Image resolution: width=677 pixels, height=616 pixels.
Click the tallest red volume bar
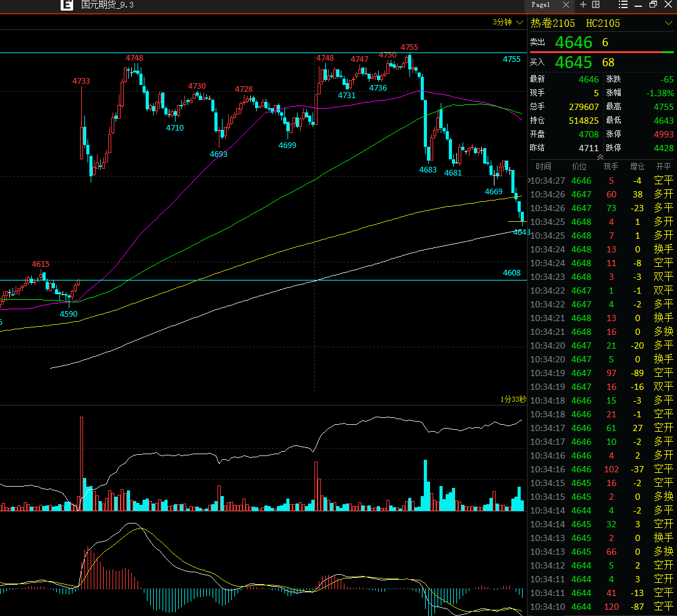click(x=82, y=464)
